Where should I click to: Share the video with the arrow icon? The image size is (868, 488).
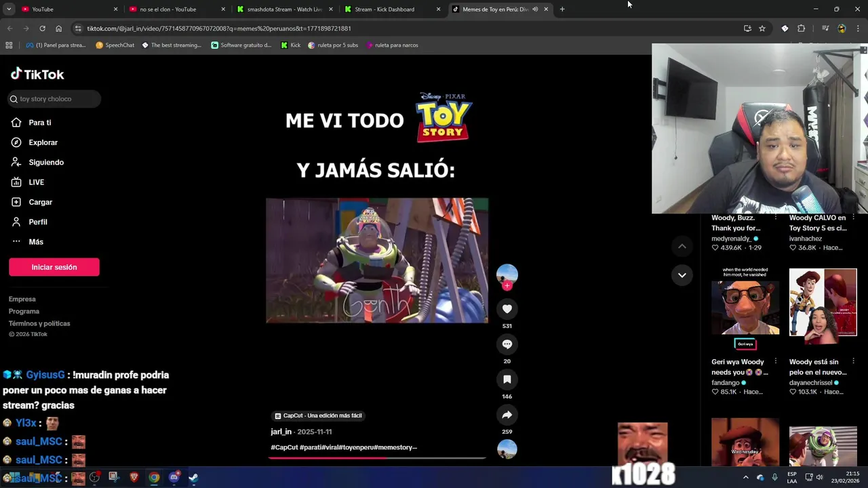coord(507,415)
